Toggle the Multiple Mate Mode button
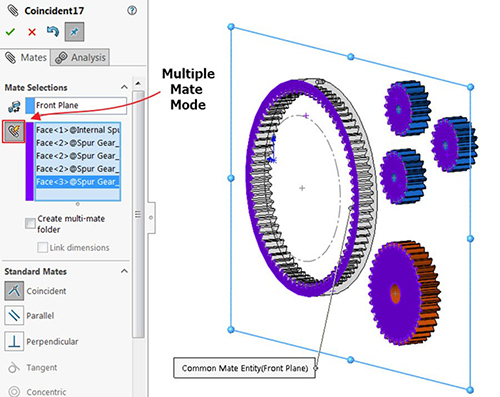 (x=13, y=131)
